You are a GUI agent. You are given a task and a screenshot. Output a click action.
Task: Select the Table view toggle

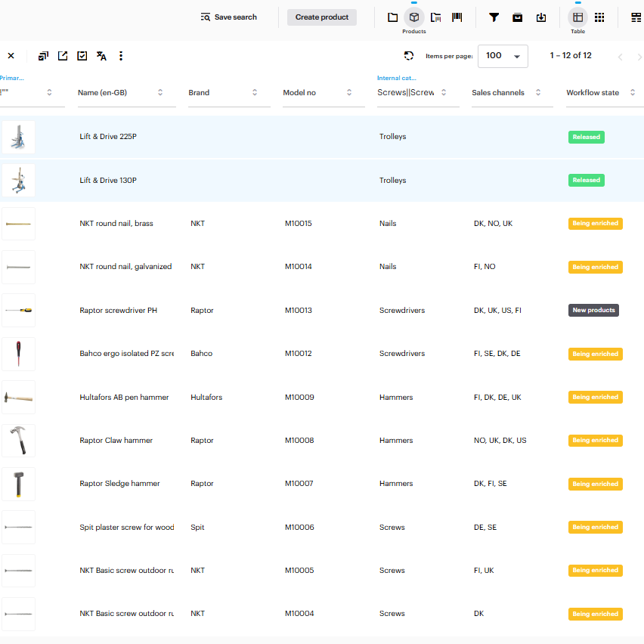(577, 17)
